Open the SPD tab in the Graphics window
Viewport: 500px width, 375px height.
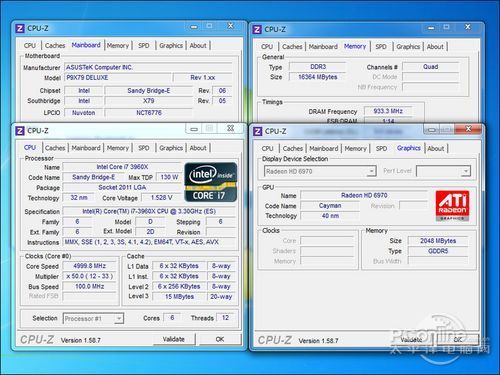(x=381, y=149)
